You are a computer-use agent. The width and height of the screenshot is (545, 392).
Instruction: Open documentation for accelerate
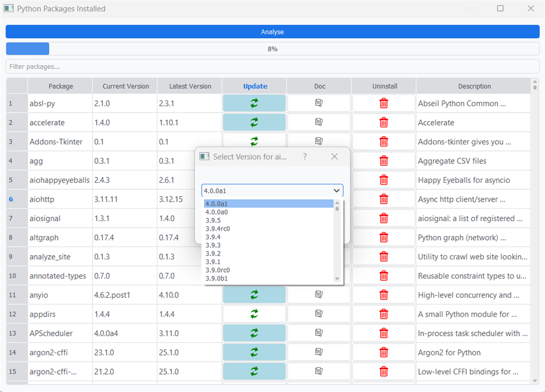319,122
